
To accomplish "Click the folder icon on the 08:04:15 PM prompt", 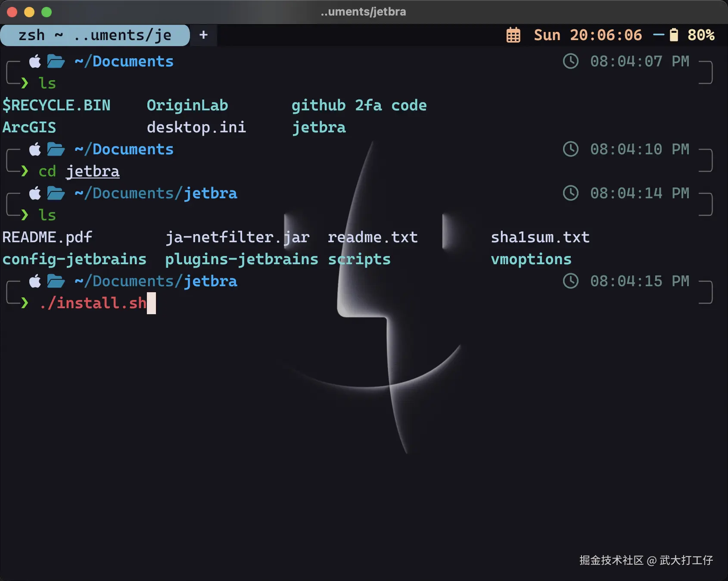I will (56, 281).
